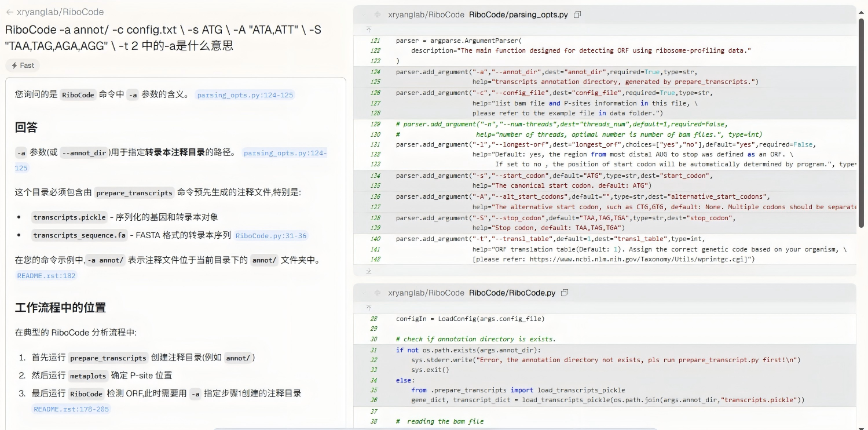Open RiboCode/parsing_opts.py file title in code panel
868x430 pixels.
pyautogui.click(x=518, y=14)
